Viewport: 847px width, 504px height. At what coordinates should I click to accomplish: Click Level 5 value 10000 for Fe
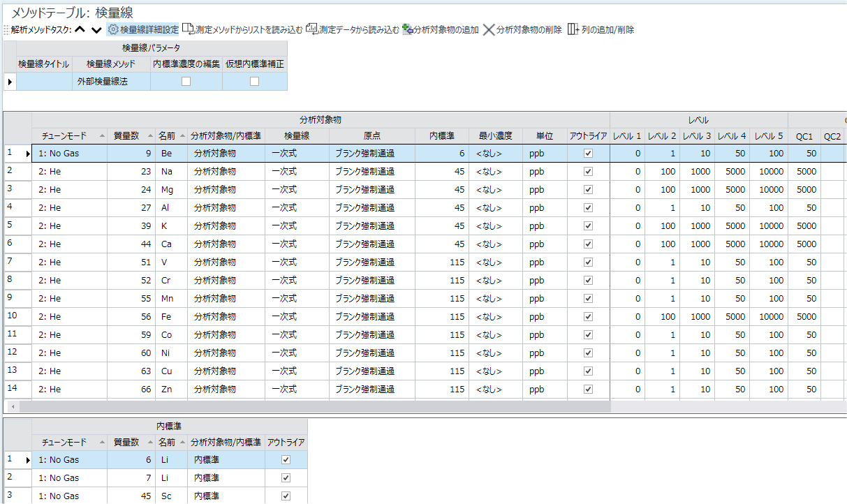(769, 317)
